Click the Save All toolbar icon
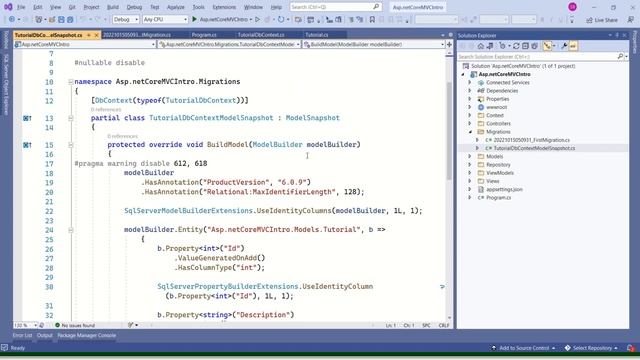640x360 pixels. [x=70, y=19]
